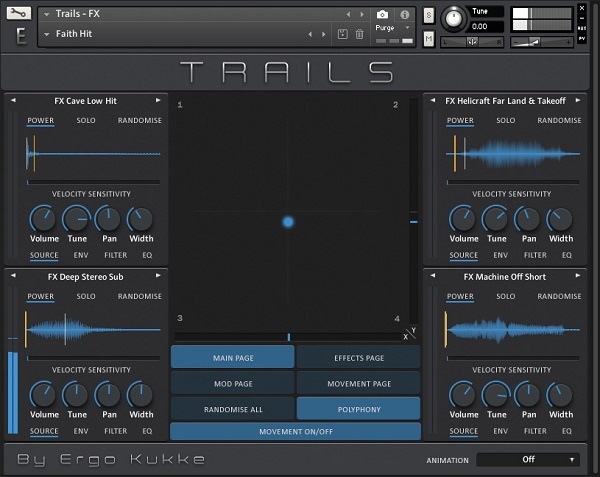Open the Purge dropdown arrow
600x477 pixels.
pos(408,28)
